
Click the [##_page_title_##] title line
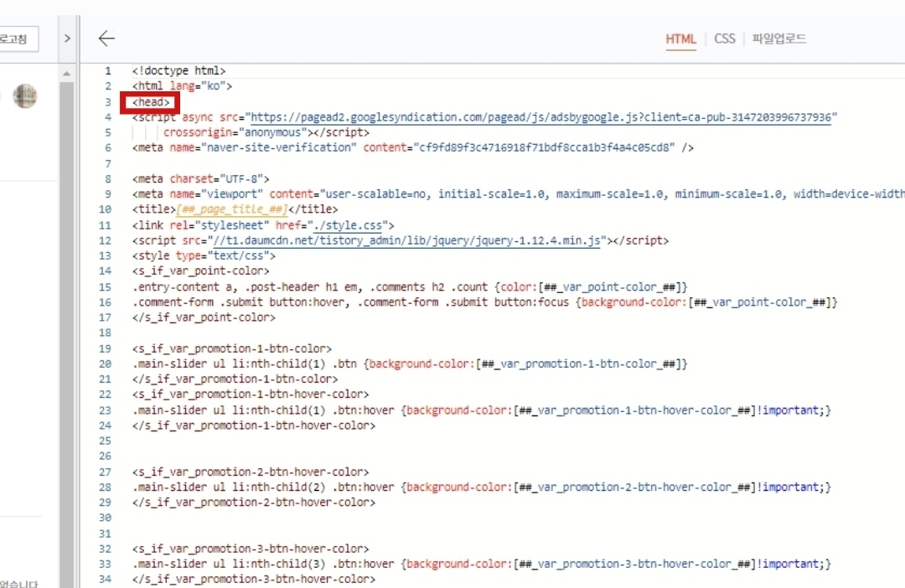tap(235, 209)
